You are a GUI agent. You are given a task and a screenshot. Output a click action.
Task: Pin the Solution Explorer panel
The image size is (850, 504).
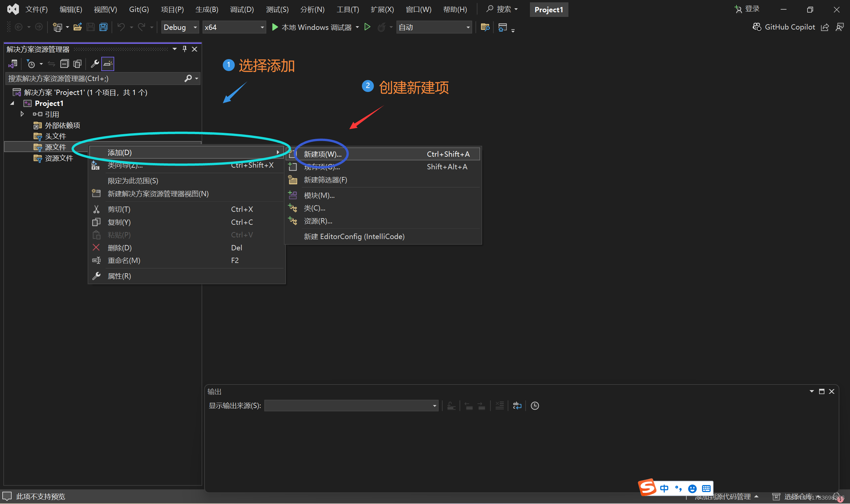184,49
